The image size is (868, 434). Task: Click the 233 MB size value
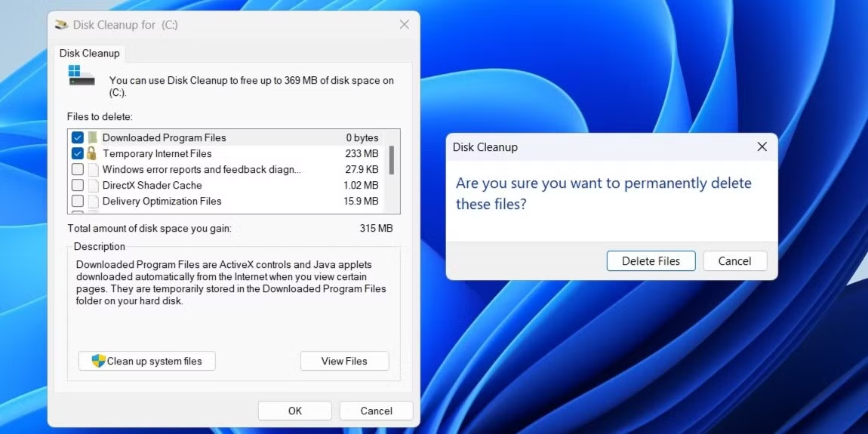point(362,153)
